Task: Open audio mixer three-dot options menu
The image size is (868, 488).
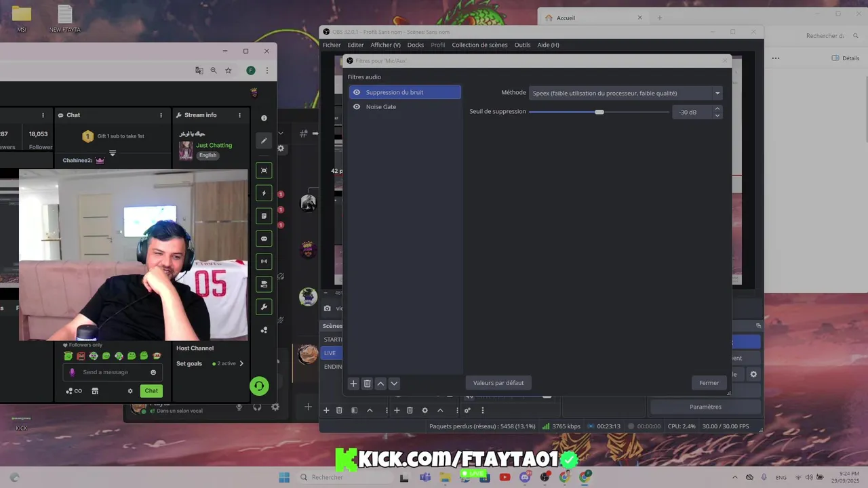Action: point(483,410)
